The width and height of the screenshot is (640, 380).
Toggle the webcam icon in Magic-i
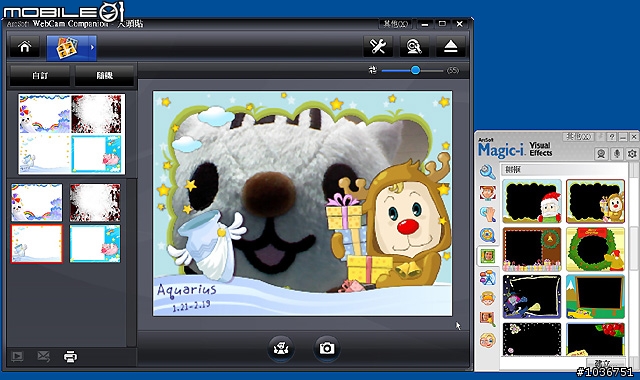[x=601, y=154]
